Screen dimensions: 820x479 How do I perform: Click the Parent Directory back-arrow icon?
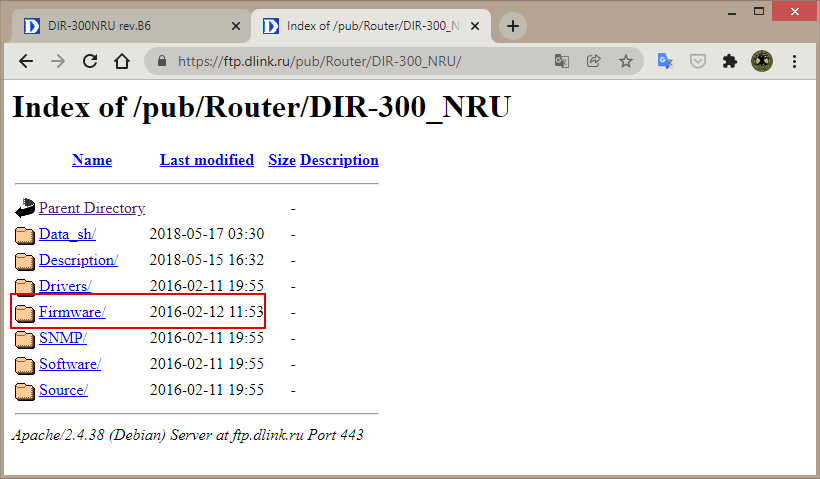(x=25, y=208)
